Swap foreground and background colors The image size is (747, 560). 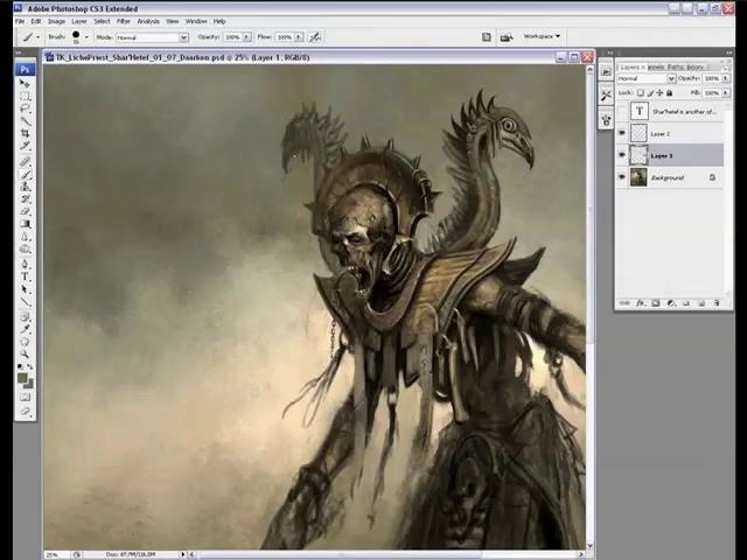point(30,366)
